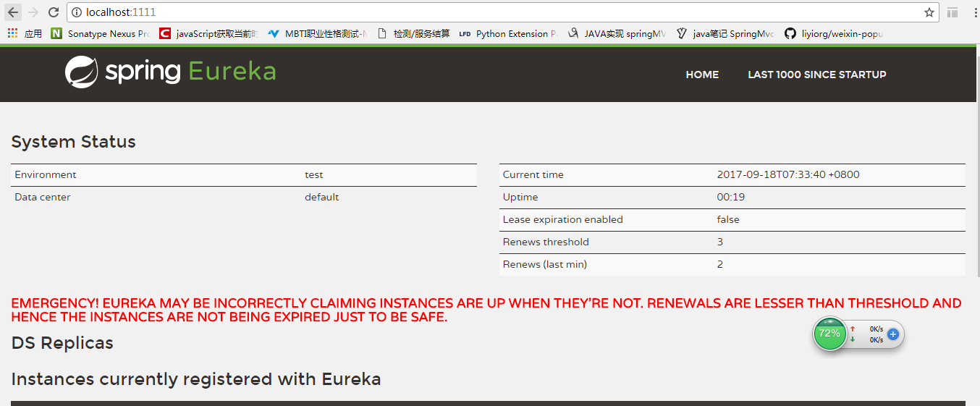The image size is (980, 406).
Task: Select the environment value test
Action: pos(314,175)
